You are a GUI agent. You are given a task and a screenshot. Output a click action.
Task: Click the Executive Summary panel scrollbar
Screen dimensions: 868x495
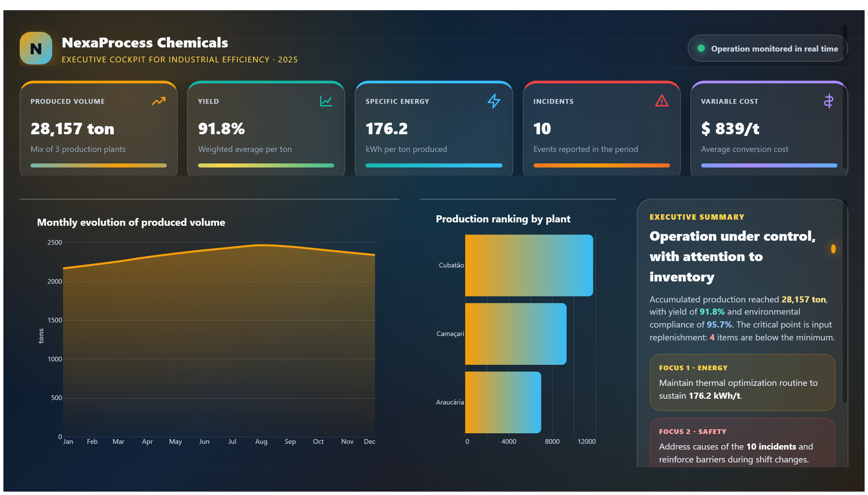click(x=845, y=302)
